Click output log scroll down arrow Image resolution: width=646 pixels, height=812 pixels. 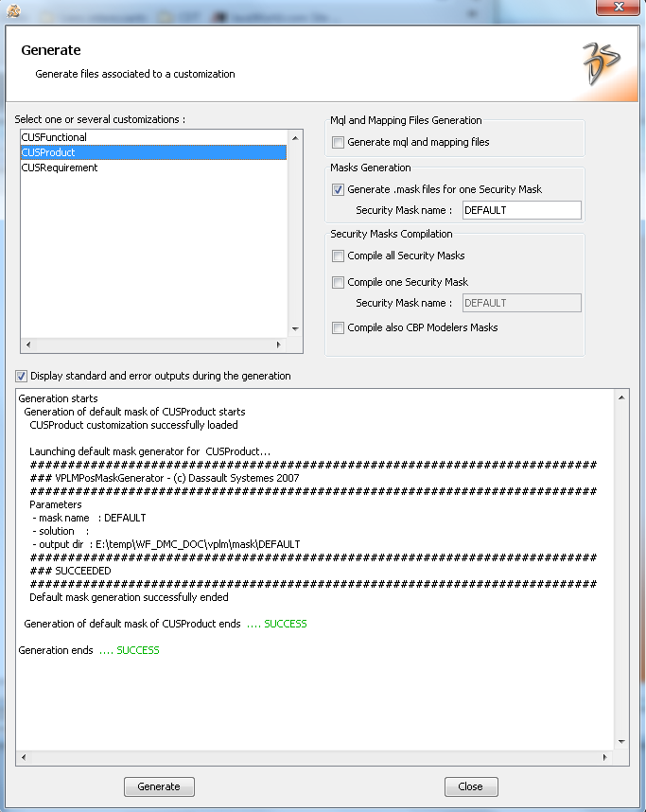click(x=621, y=742)
